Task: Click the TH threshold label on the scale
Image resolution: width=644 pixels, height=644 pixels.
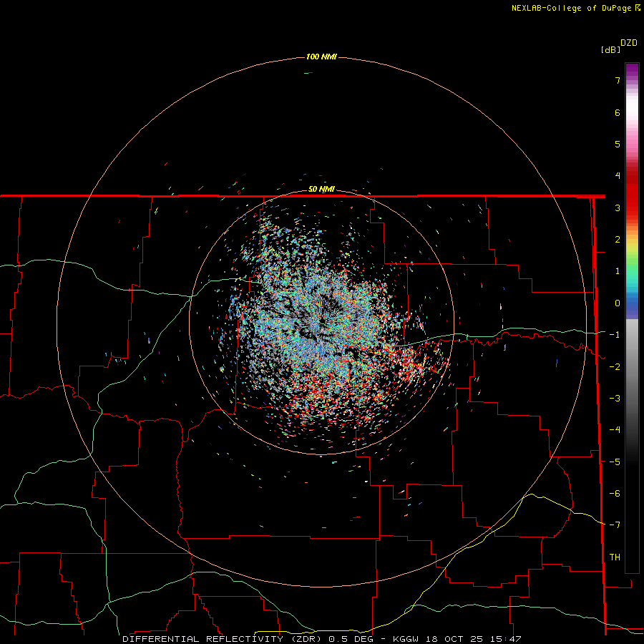Action: coord(615,557)
